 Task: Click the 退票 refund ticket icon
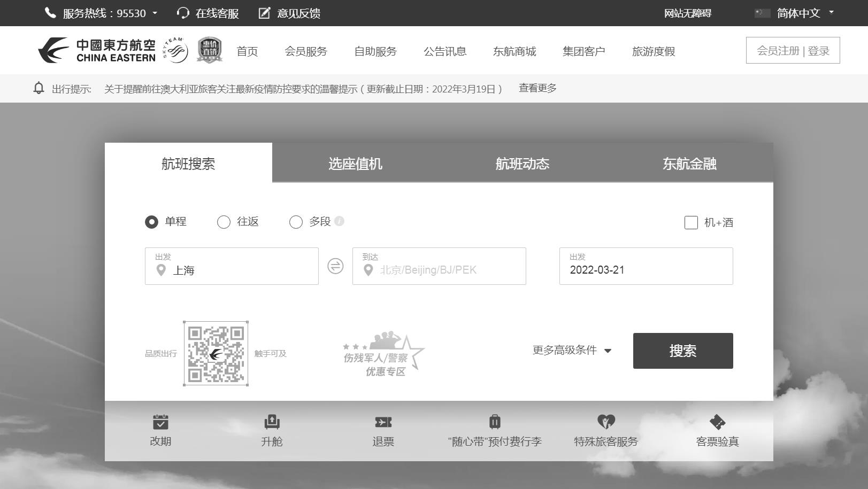[x=383, y=423]
